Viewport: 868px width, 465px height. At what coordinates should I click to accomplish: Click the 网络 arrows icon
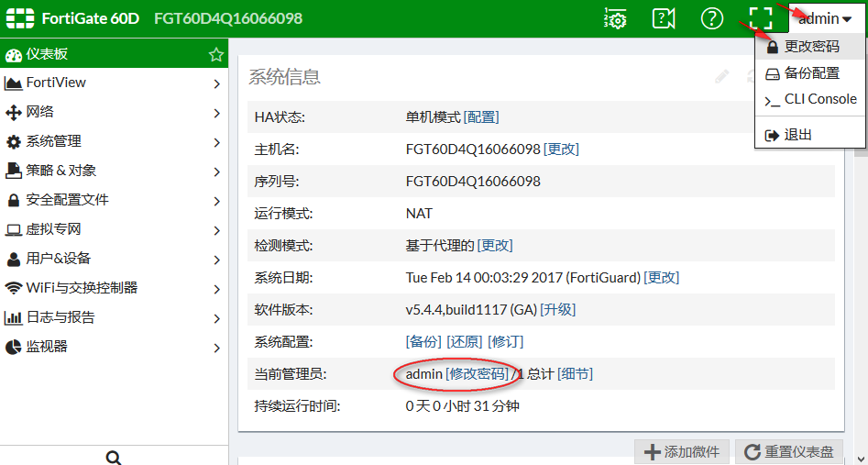[13, 113]
